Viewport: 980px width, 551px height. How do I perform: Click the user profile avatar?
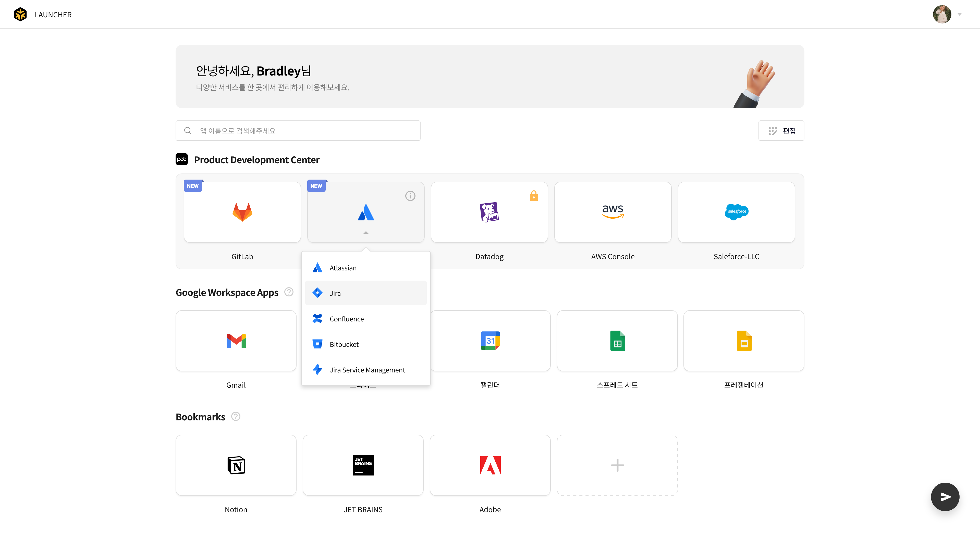click(942, 15)
